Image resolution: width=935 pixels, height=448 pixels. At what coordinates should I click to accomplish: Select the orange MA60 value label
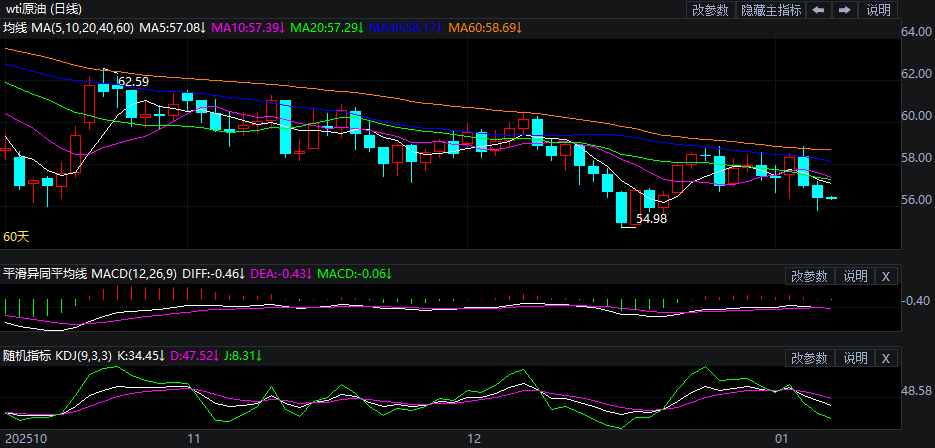pos(485,28)
